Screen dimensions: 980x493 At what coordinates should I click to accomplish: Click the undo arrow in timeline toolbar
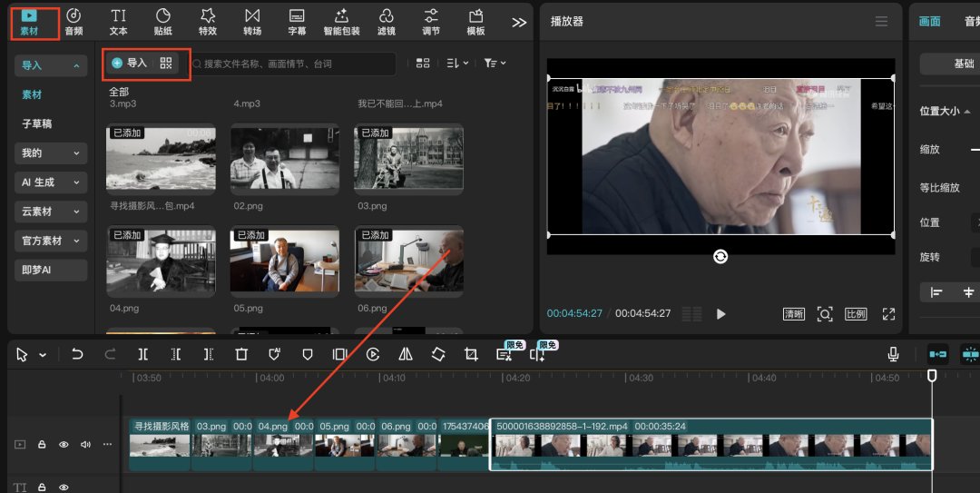tap(77, 355)
